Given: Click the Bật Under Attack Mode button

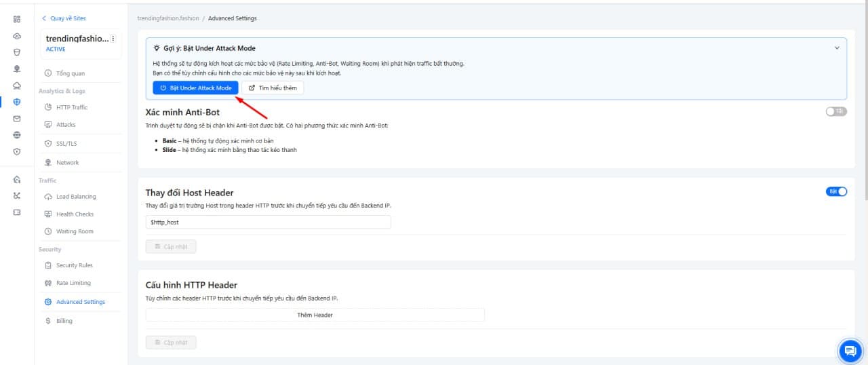Looking at the screenshot, I should pos(195,88).
